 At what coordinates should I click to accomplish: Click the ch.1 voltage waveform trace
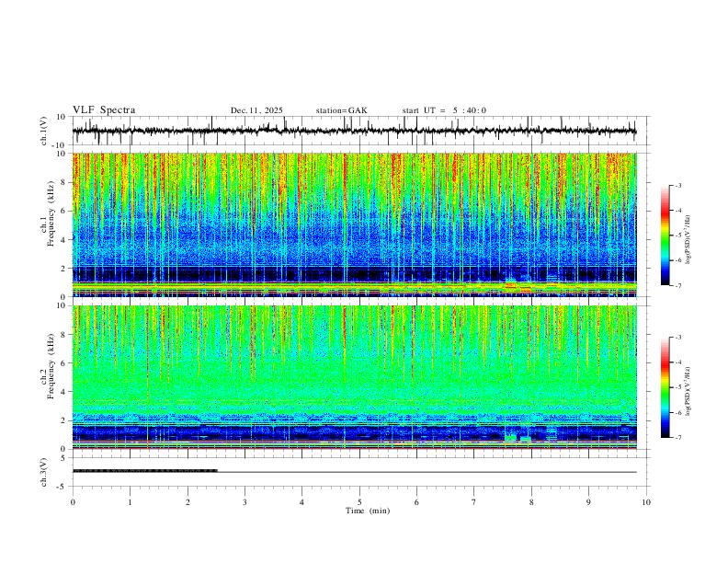point(354,131)
